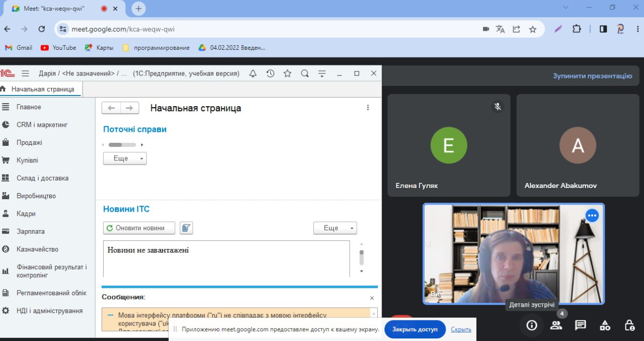Open 1C favorites star icon

[x=287, y=73]
